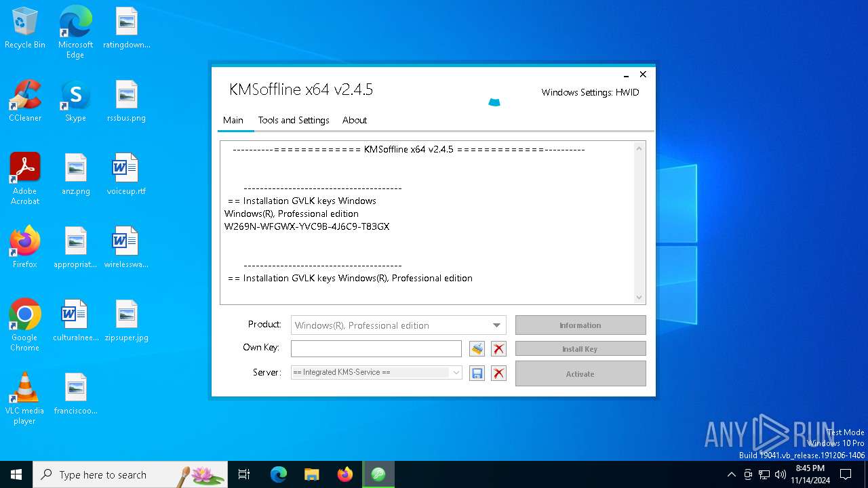Click the log's scroll-up arrow
The width and height of the screenshot is (868, 488).
639,148
